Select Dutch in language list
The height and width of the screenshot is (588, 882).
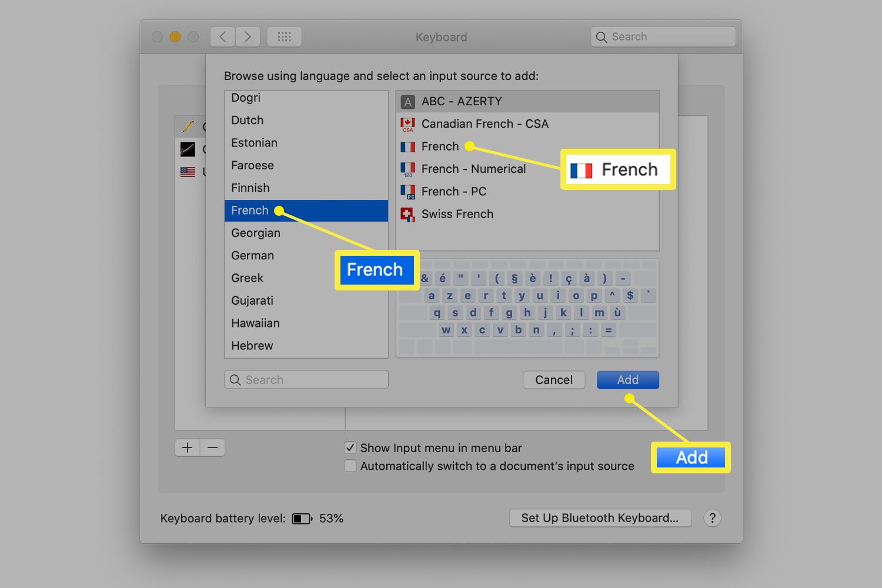[x=306, y=120]
